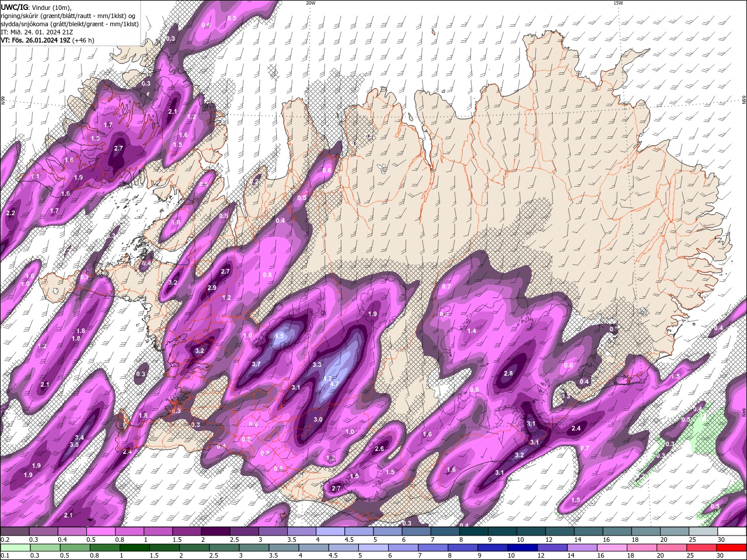Click the '15W' longitude label
747x560 pixels.
tap(617, 3)
